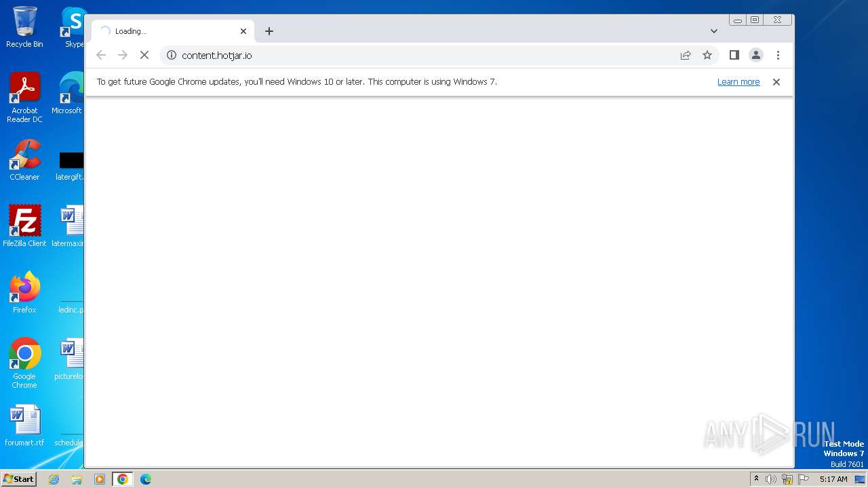This screenshot has width=868, height=488.
Task: Open Action Center flag icon
Action: (804, 479)
